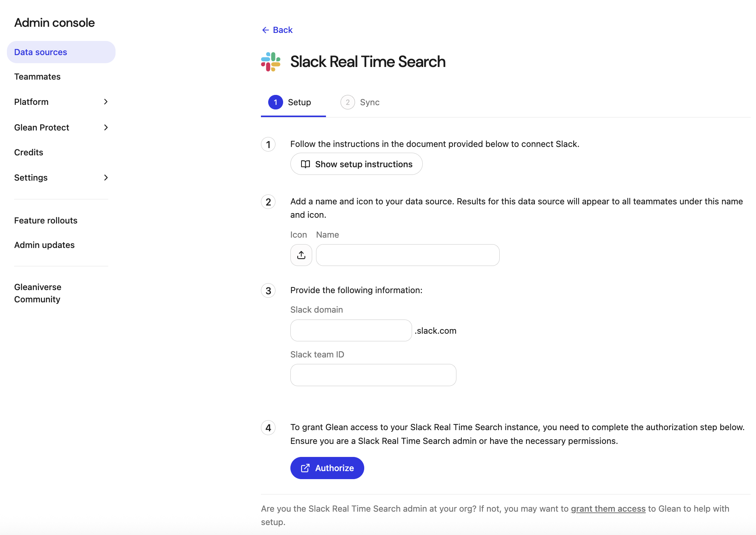Click the grayed number 2 circle next to Sync
This screenshot has width=756, height=535.
(347, 102)
